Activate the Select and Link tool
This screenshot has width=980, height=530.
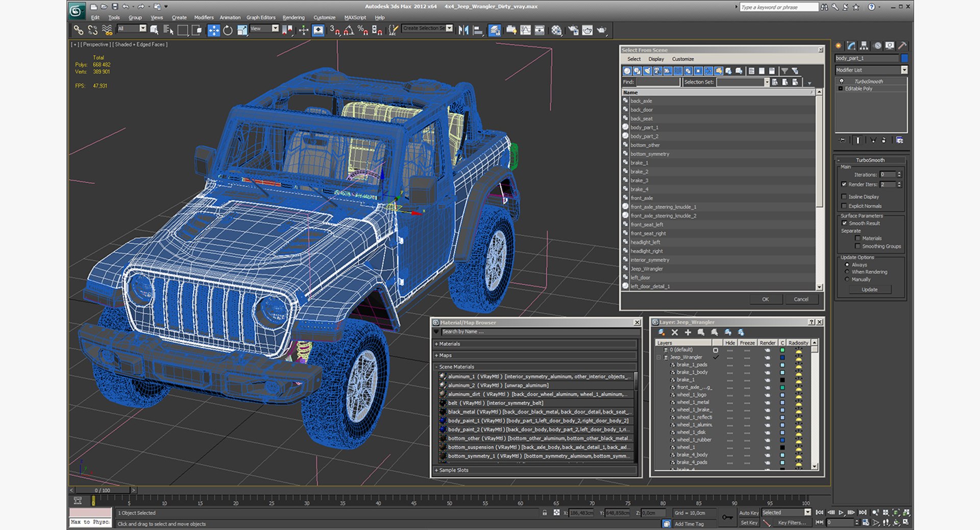point(78,31)
